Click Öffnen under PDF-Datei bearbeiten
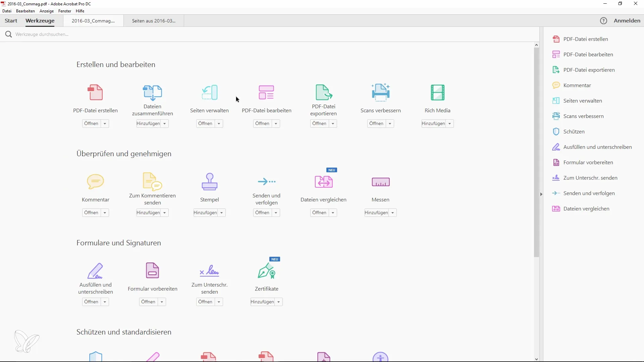The width and height of the screenshot is (644, 362). [x=262, y=124]
